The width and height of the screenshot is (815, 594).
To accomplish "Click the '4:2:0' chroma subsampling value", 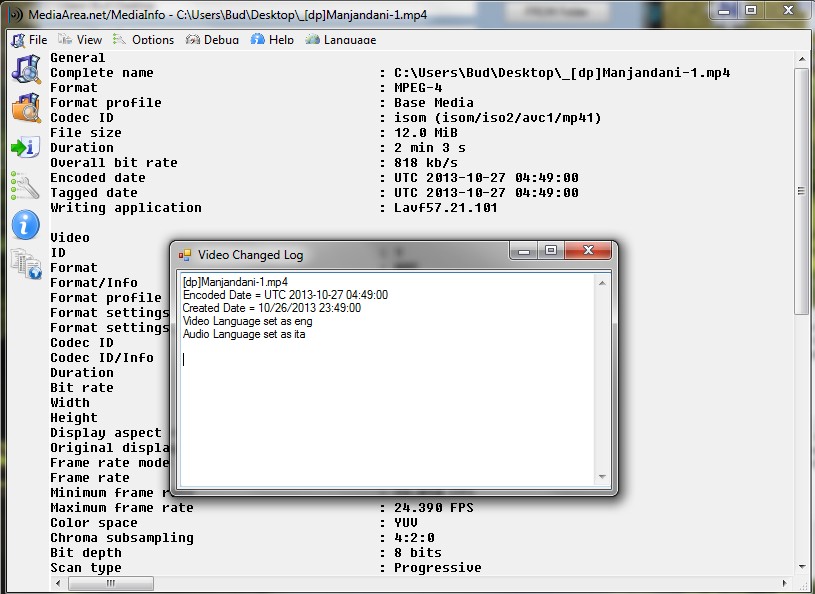I will click(x=414, y=538).
